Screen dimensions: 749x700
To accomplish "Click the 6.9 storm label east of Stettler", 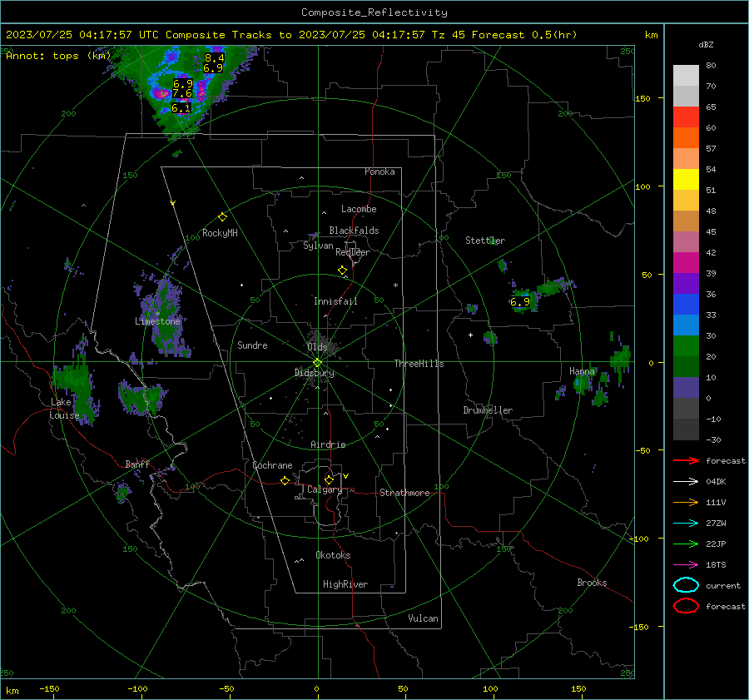I will coord(519,302).
